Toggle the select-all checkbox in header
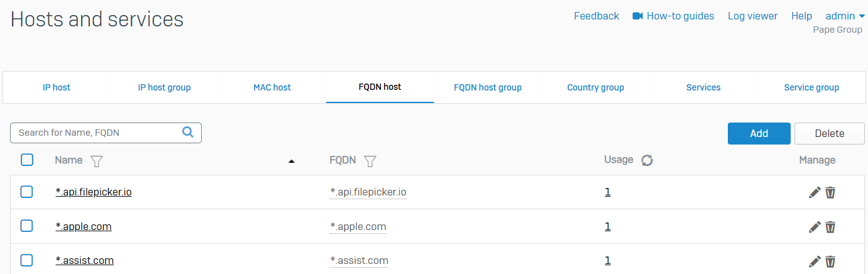 [x=27, y=160]
